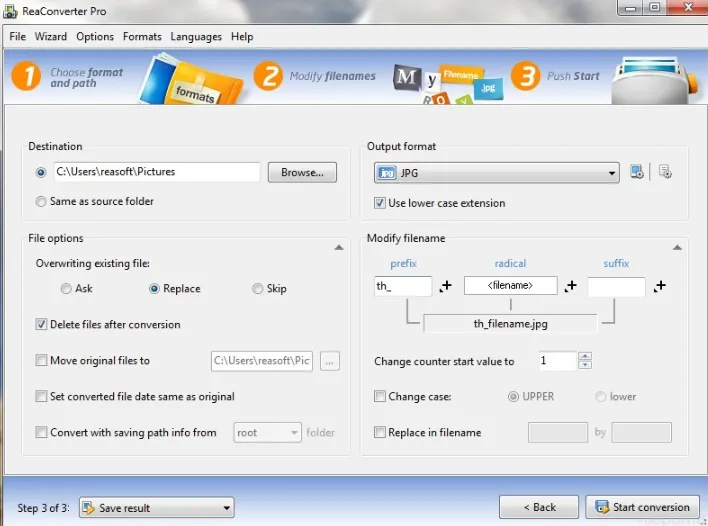Viewport: 708px width, 526px height.
Task: Select Skip for overwriting existing file
Action: pos(257,289)
